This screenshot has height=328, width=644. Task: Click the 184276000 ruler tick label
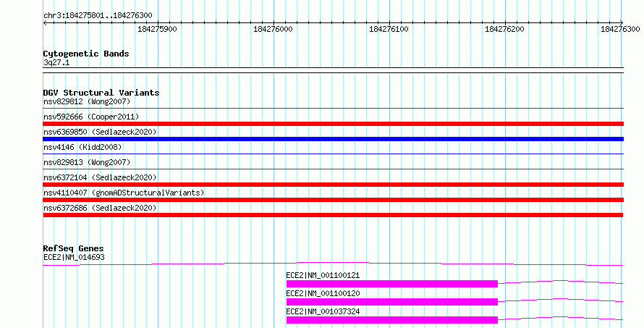273,29
